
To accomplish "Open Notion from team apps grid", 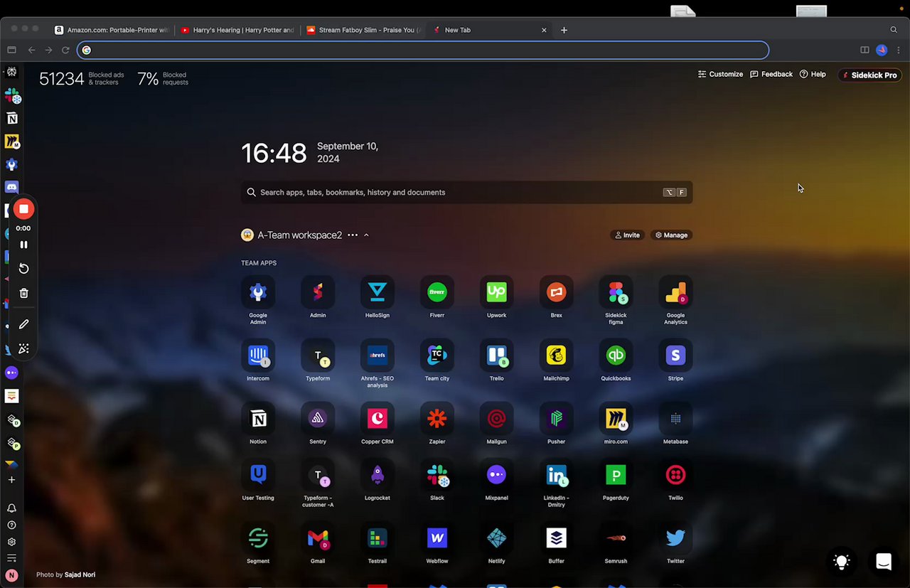I will (x=258, y=419).
